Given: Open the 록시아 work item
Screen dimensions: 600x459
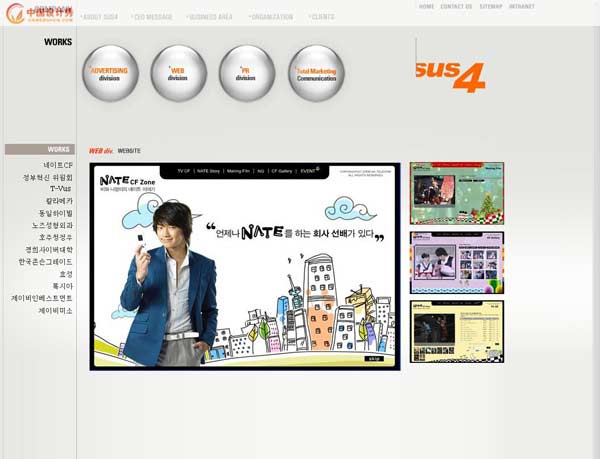Looking at the screenshot, I should click(x=62, y=286).
